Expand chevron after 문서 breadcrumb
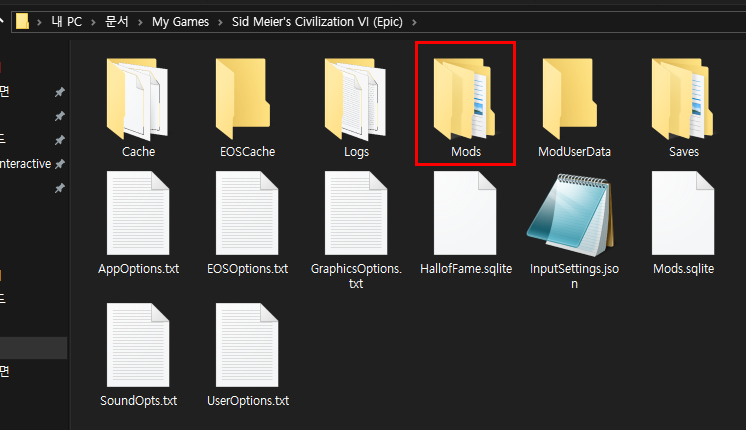 pyautogui.click(x=140, y=22)
